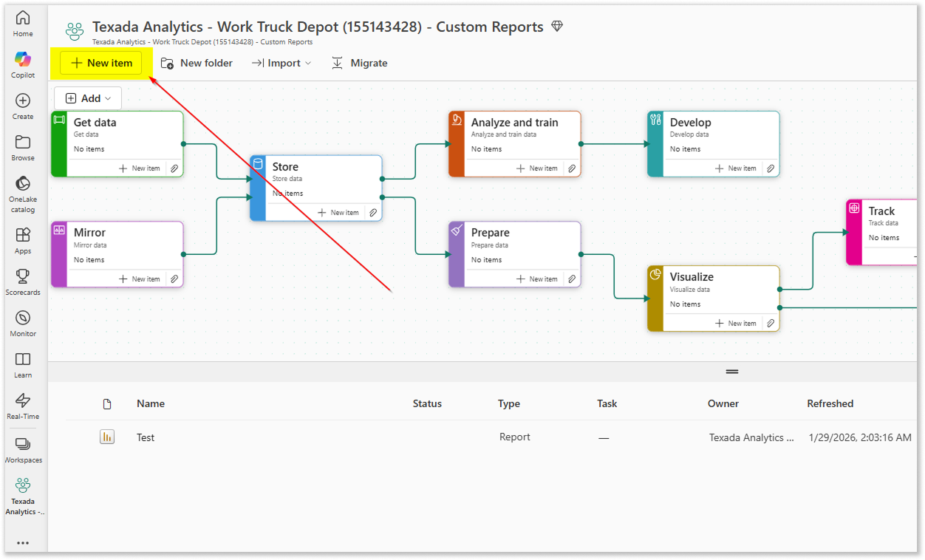Select Migrate in the toolbar

click(359, 64)
